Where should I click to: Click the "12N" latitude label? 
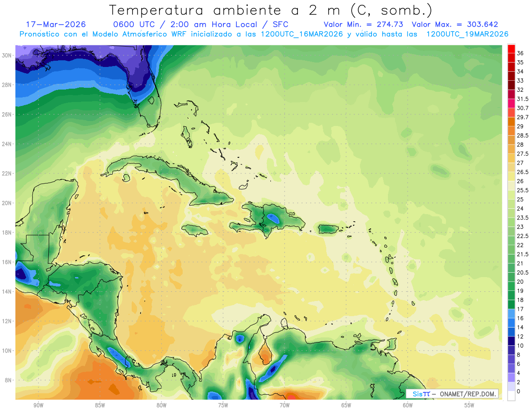[x=7, y=321]
